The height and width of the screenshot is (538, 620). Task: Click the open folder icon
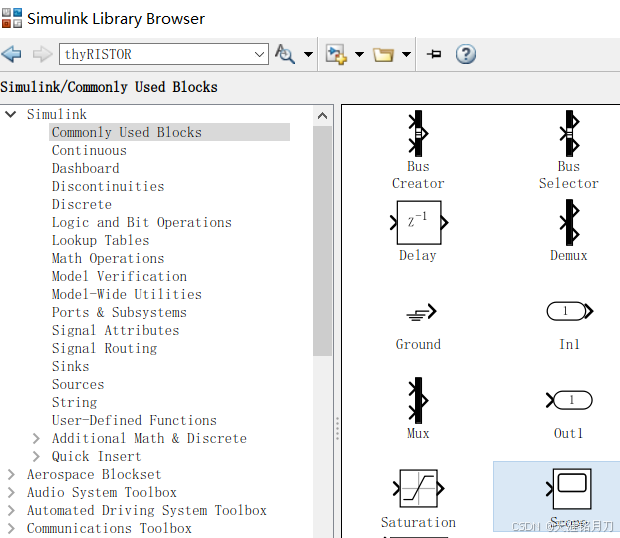[383, 55]
